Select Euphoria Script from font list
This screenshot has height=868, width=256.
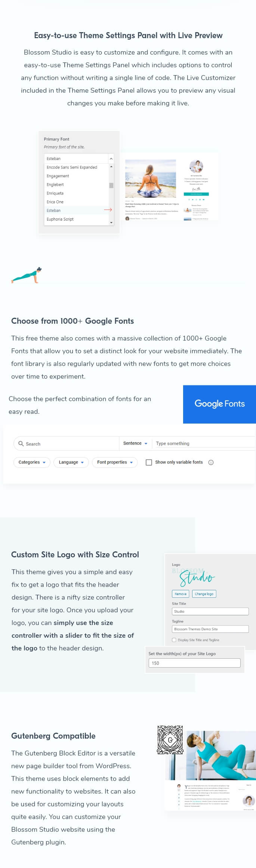coord(60,219)
